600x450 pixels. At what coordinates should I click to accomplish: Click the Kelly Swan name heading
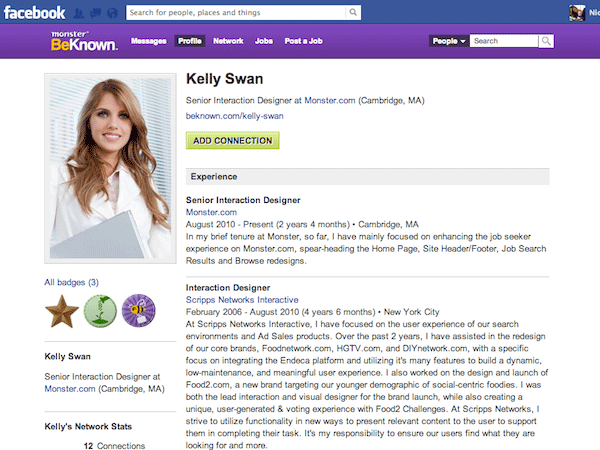[225, 79]
